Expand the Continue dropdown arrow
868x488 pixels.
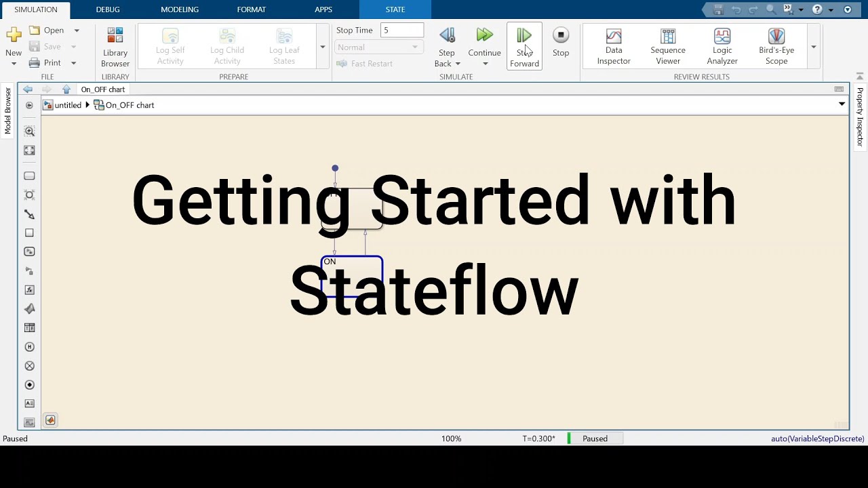click(x=485, y=64)
